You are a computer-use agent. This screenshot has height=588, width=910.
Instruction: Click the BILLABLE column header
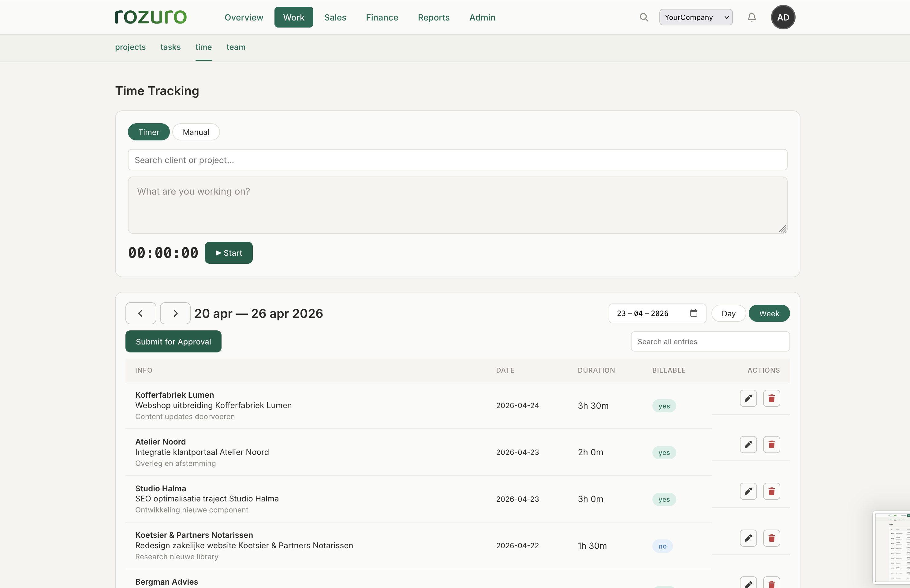point(669,370)
